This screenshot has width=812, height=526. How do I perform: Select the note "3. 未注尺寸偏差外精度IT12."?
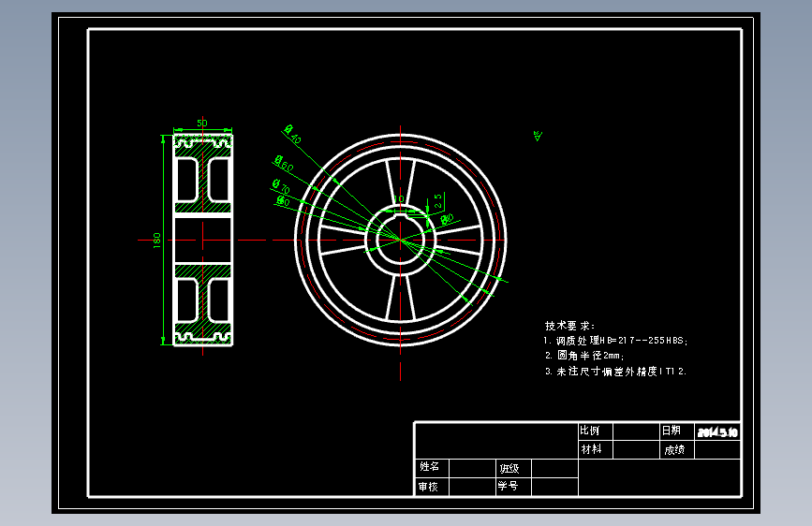(615, 372)
